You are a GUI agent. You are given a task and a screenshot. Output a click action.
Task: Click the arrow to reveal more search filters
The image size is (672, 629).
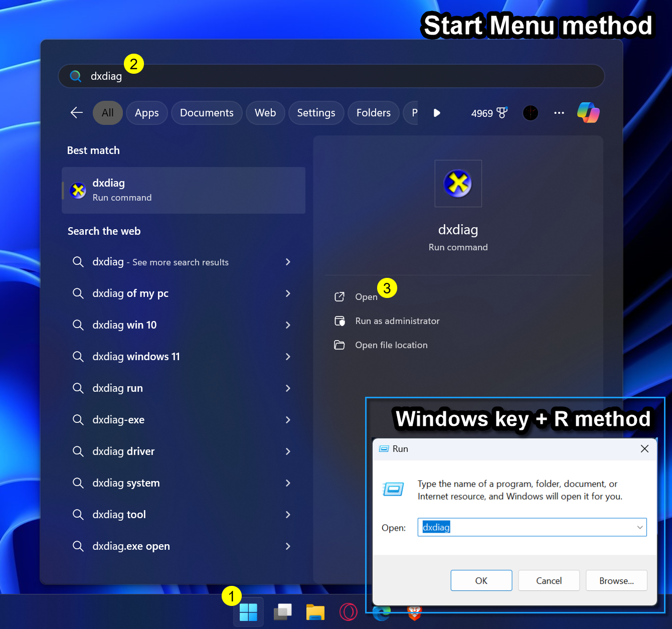coord(436,113)
